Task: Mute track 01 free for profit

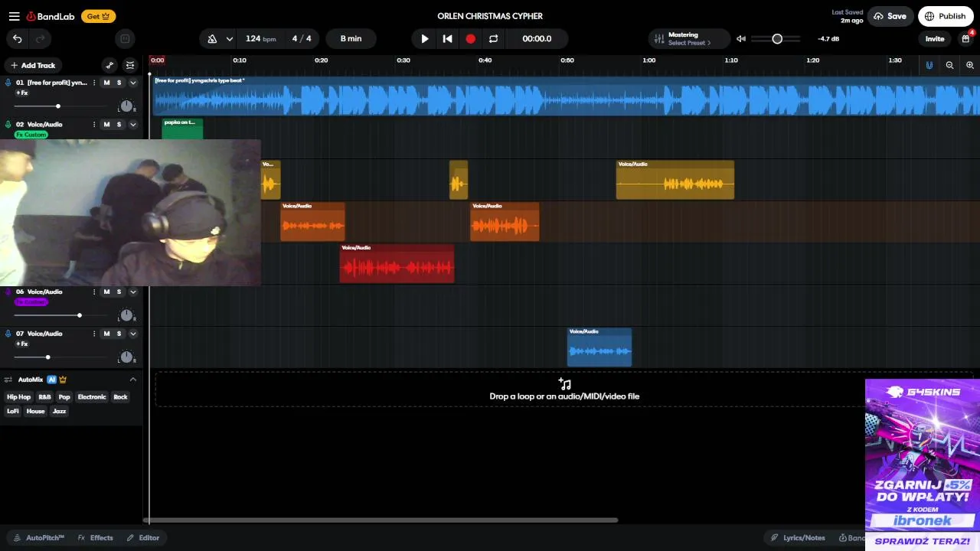Action: click(106, 83)
